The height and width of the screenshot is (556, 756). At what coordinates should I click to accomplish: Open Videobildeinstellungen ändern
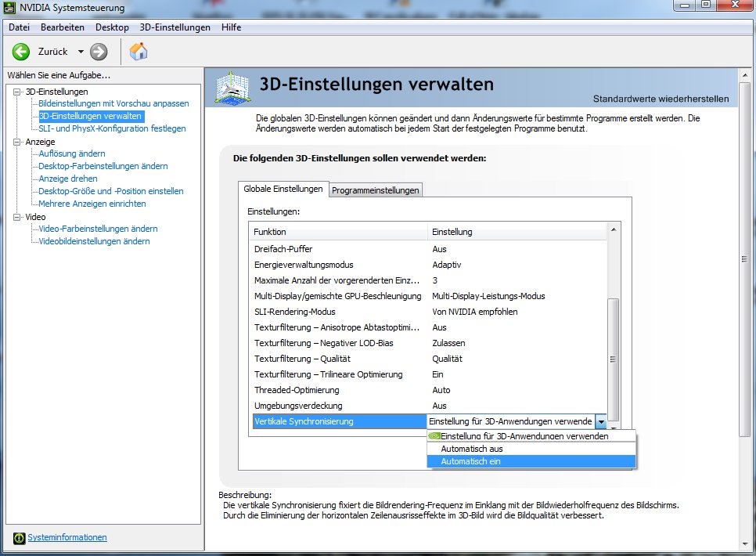pyautogui.click(x=94, y=241)
